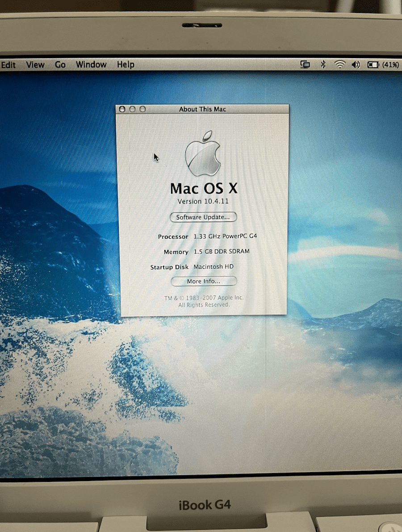Image resolution: width=402 pixels, height=532 pixels.
Task: Zoom the About This Mac window
Action: (x=142, y=109)
